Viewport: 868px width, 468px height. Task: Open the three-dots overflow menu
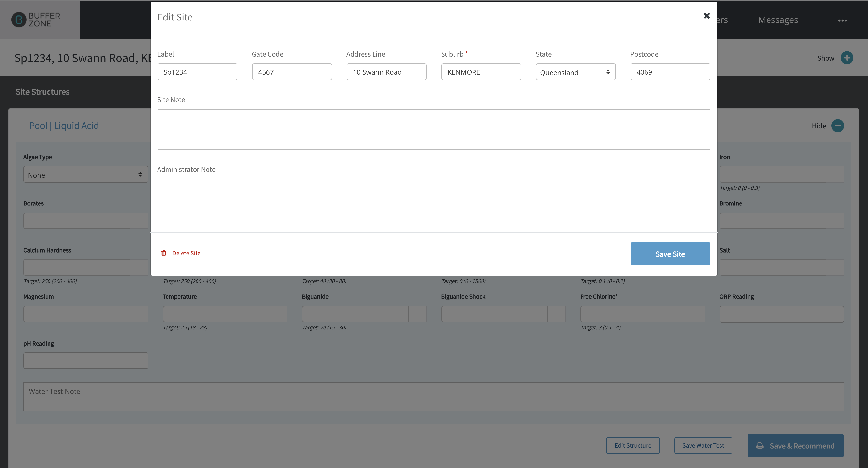(x=842, y=20)
